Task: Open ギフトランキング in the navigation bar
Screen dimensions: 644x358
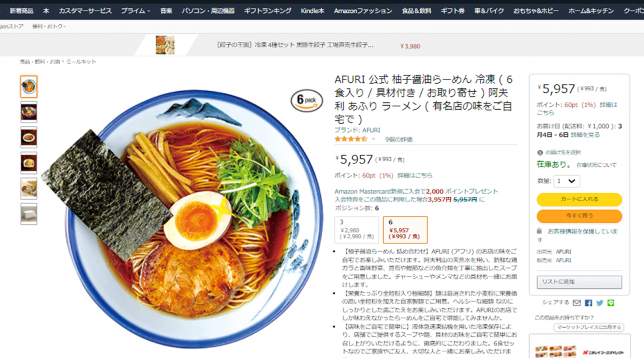Action: click(268, 11)
